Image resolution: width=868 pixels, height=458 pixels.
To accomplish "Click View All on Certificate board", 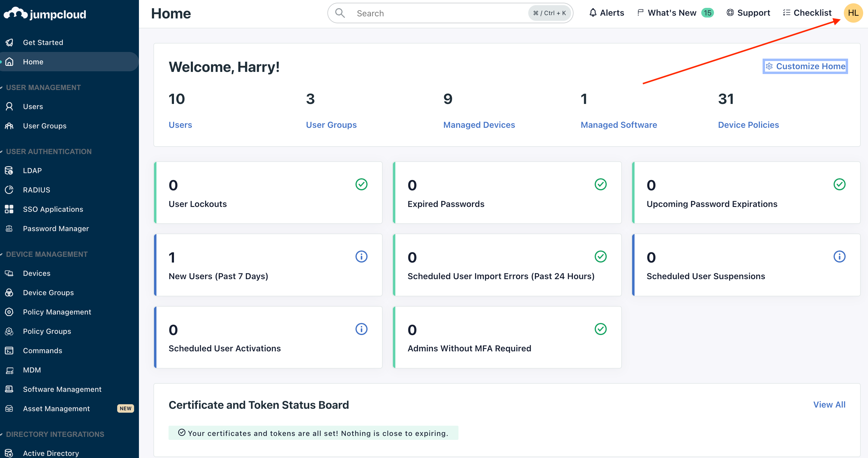I will 829,405.
